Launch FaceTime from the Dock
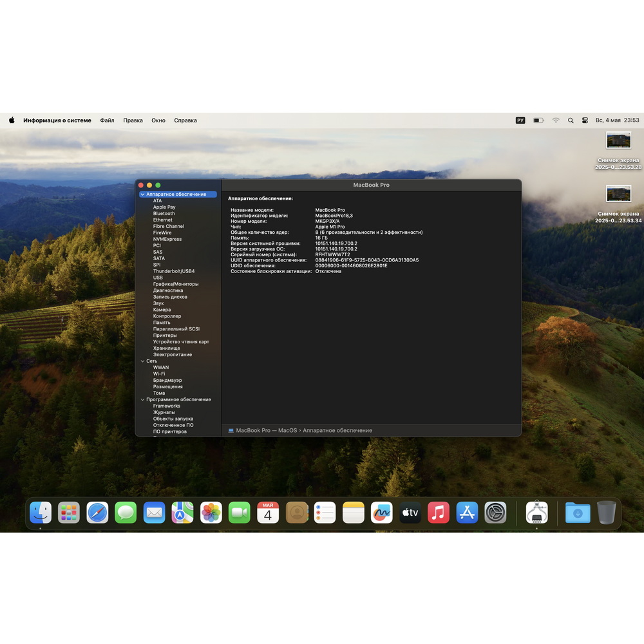 (240, 513)
